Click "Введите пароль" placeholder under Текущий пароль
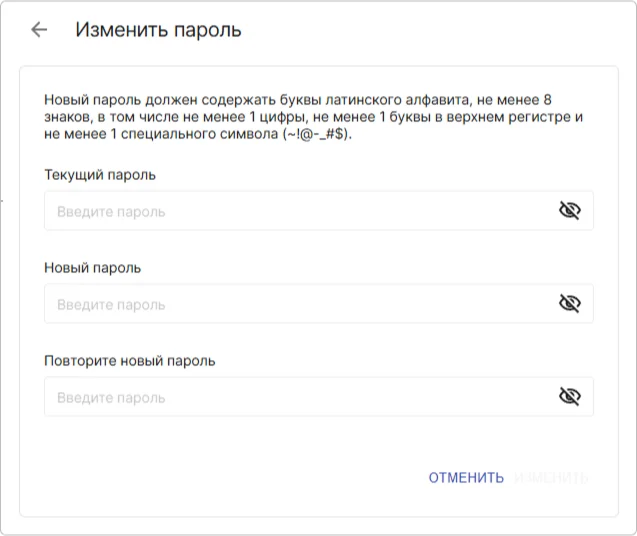The width and height of the screenshot is (637, 536). tap(111, 212)
